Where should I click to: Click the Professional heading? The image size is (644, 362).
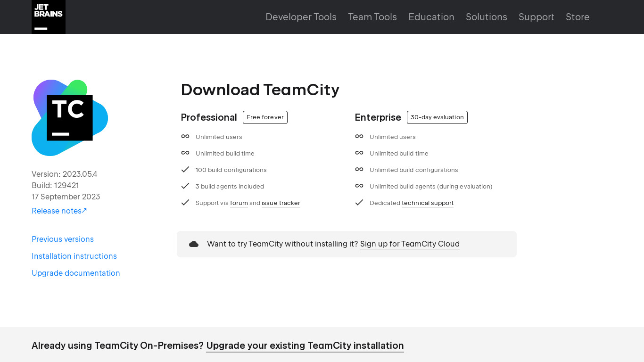[209, 117]
